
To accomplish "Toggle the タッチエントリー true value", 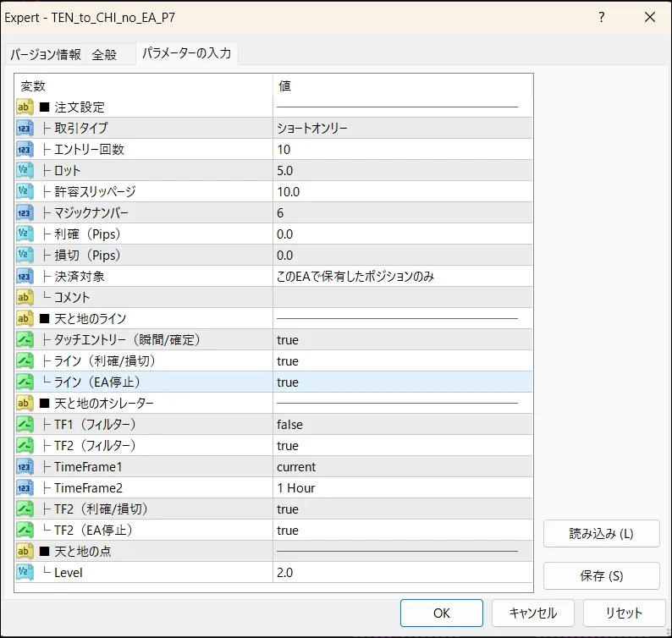I will point(402,340).
